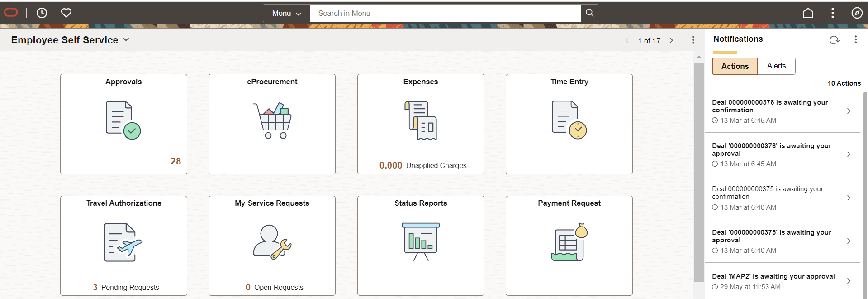Go to previous homepage arrow

627,40
